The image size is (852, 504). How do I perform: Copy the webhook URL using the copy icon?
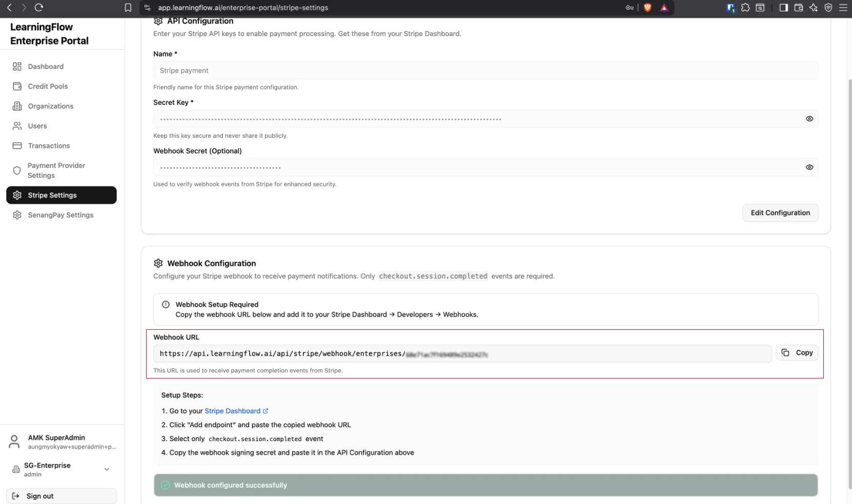786,352
